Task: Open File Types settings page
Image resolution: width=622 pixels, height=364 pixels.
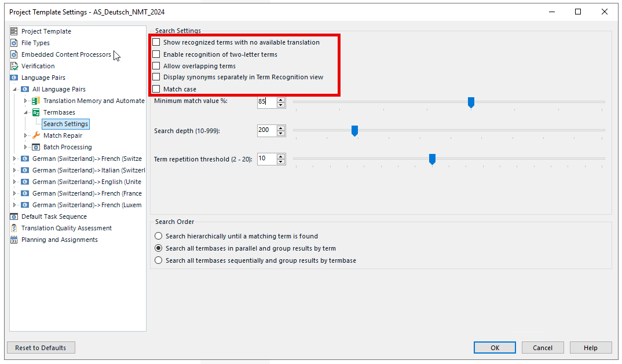Action: [35, 43]
